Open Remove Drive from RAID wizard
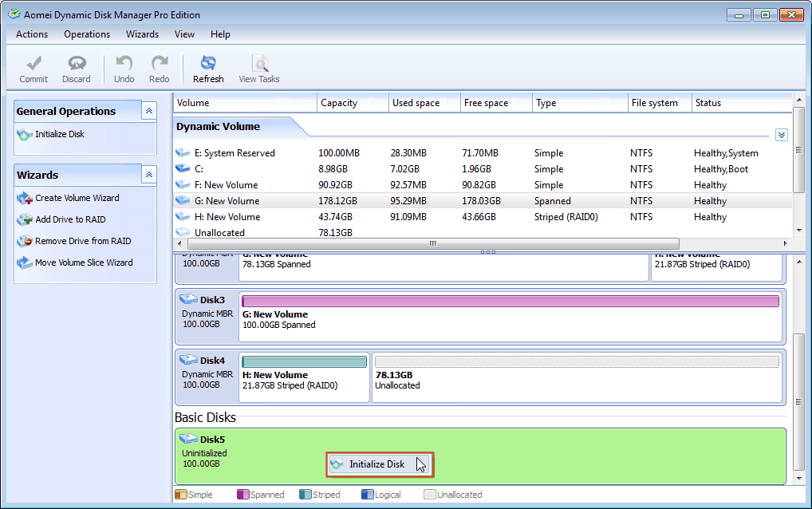 click(82, 241)
